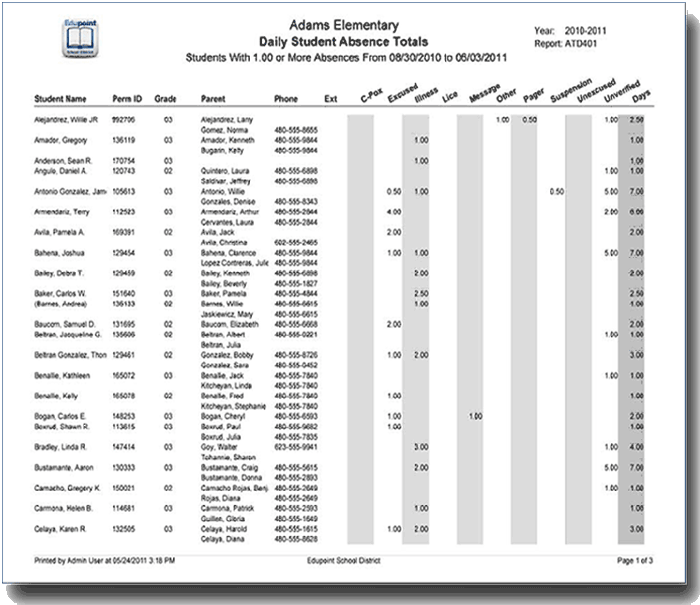
Task: Select student Avila, Pamela A.
Action: 59,232
